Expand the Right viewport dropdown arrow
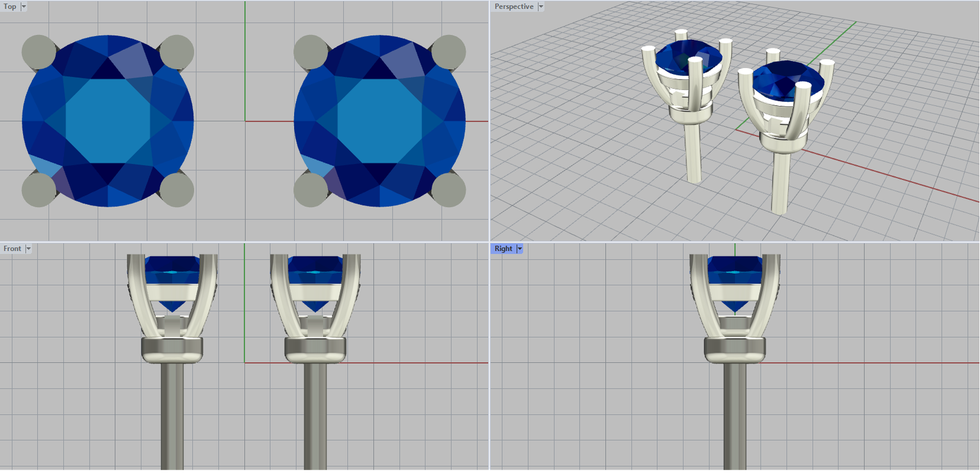This screenshot has width=980, height=473. [520, 249]
